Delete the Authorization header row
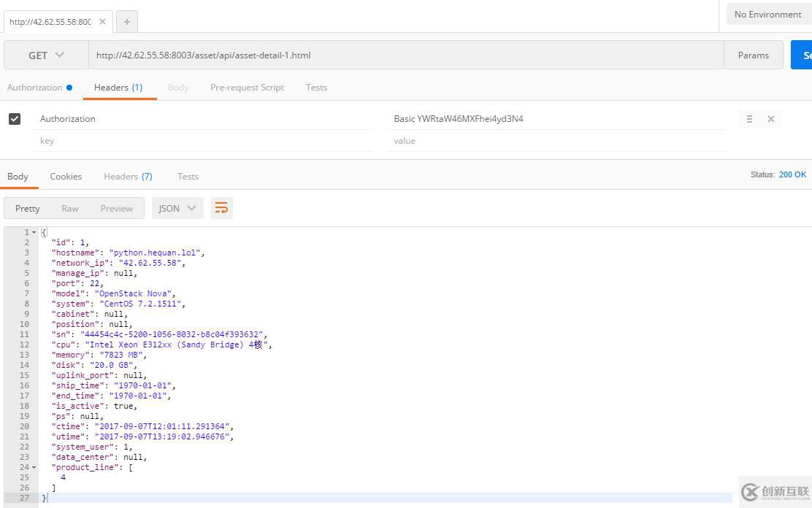 771,119
